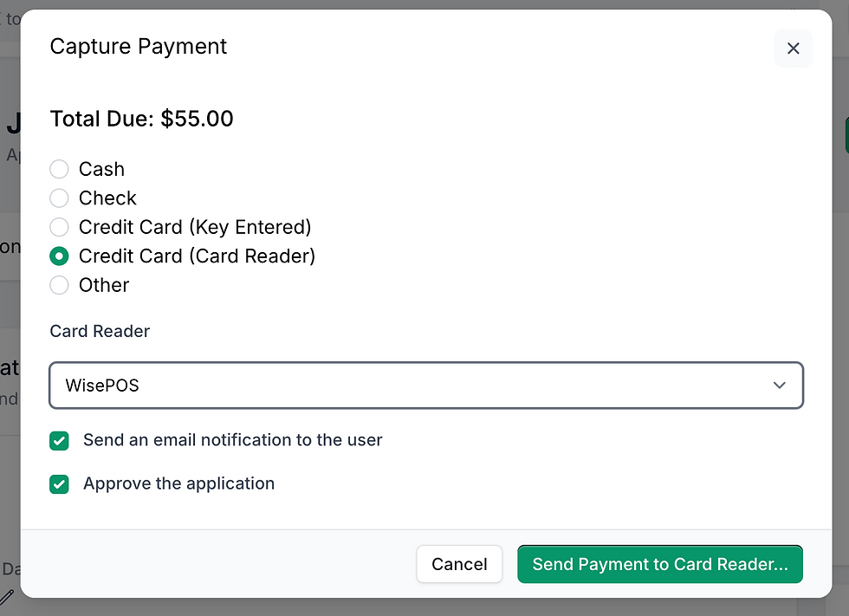The image size is (849, 616).
Task: Click the Cancel button
Action: pos(459,564)
